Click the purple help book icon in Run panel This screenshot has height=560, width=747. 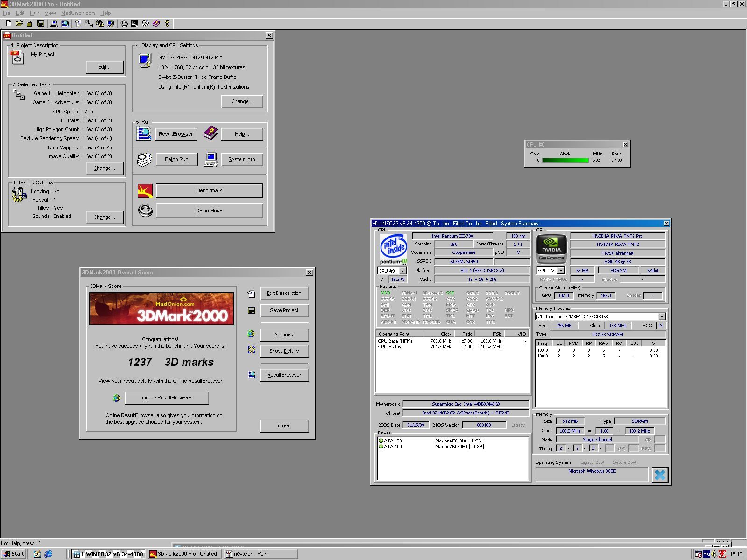[x=211, y=133]
